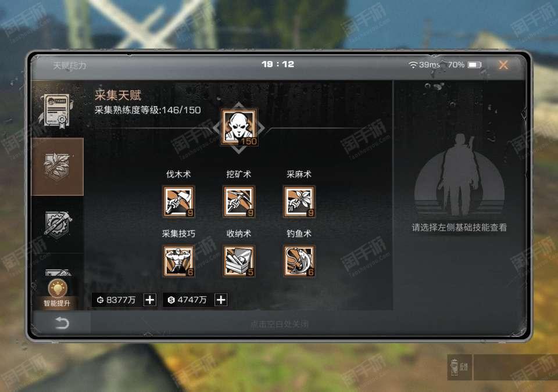Select the 采麻术 hemp gathering skill icon

[x=299, y=202]
